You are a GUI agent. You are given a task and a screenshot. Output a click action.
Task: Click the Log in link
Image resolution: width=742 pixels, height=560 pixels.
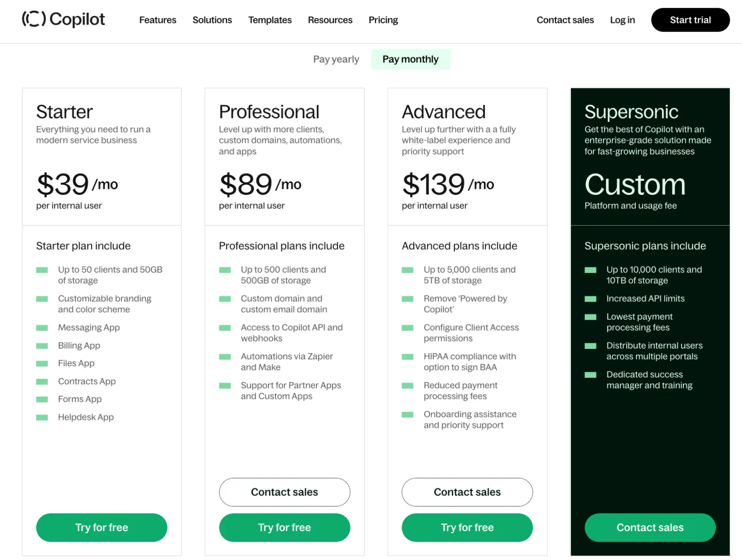[x=622, y=20]
